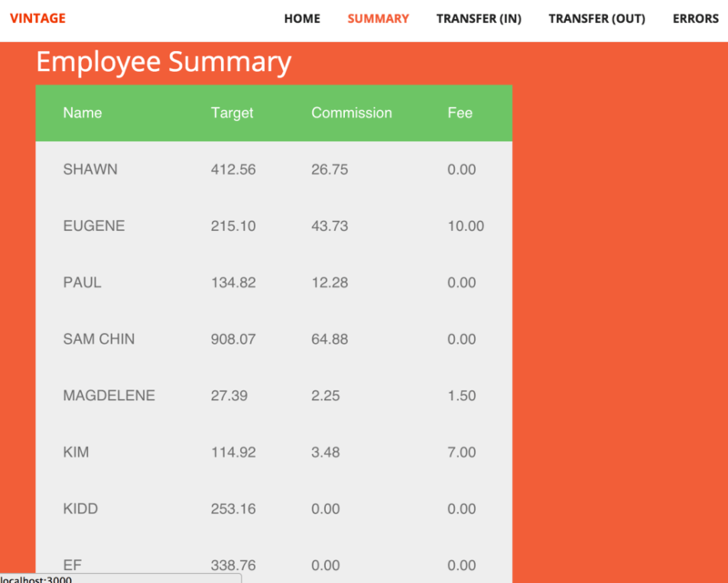Viewport: 728px width, 583px height.
Task: Select EUGENE's fee 10.00
Action: tap(466, 226)
